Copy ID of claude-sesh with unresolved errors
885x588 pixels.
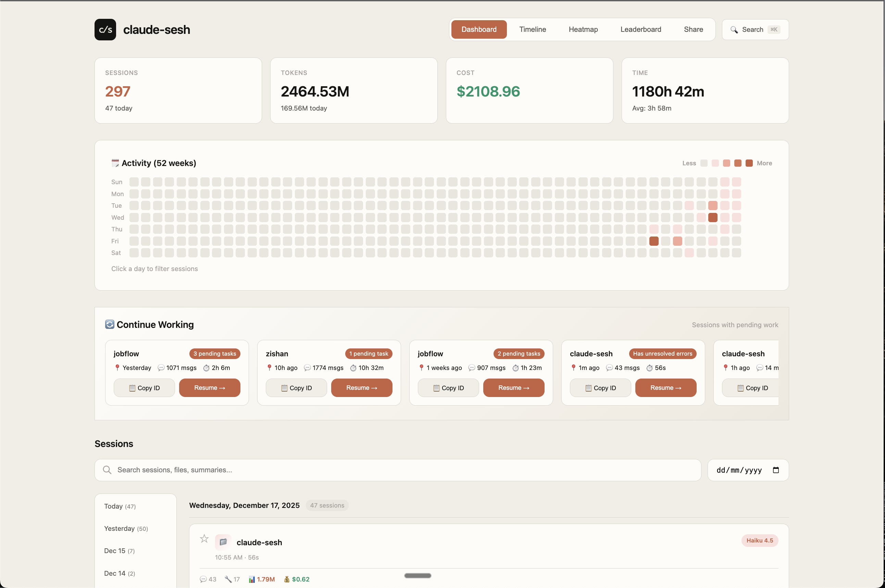[600, 388]
